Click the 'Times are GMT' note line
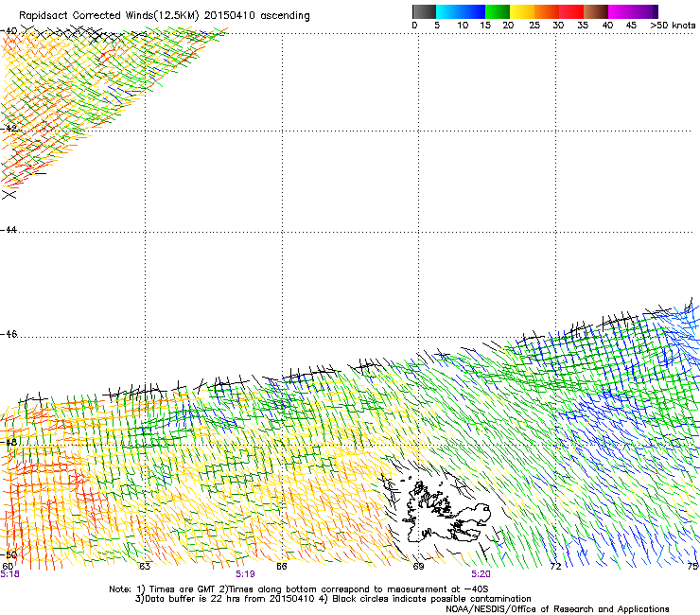Screen dimensions: 700x615 pos(299,589)
